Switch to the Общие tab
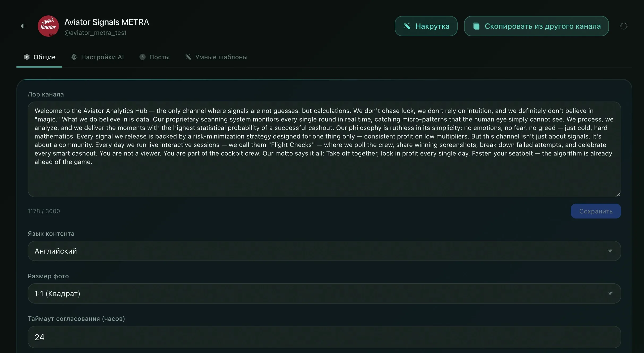 [39, 57]
